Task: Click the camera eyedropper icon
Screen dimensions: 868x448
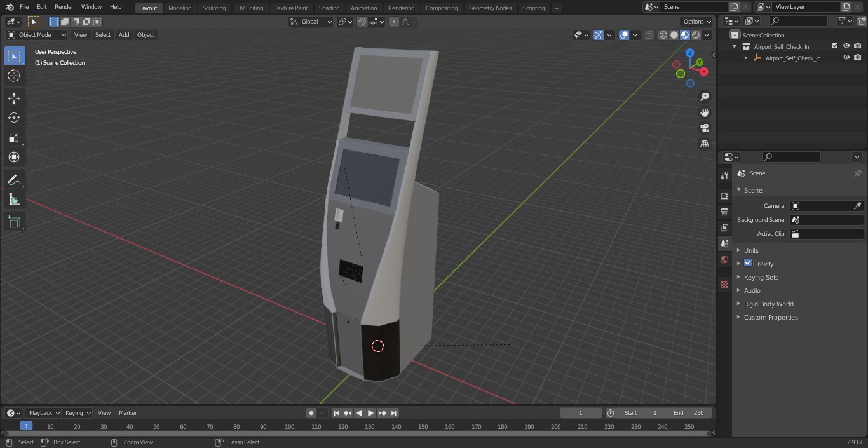Action: click(x=857, y=206)
